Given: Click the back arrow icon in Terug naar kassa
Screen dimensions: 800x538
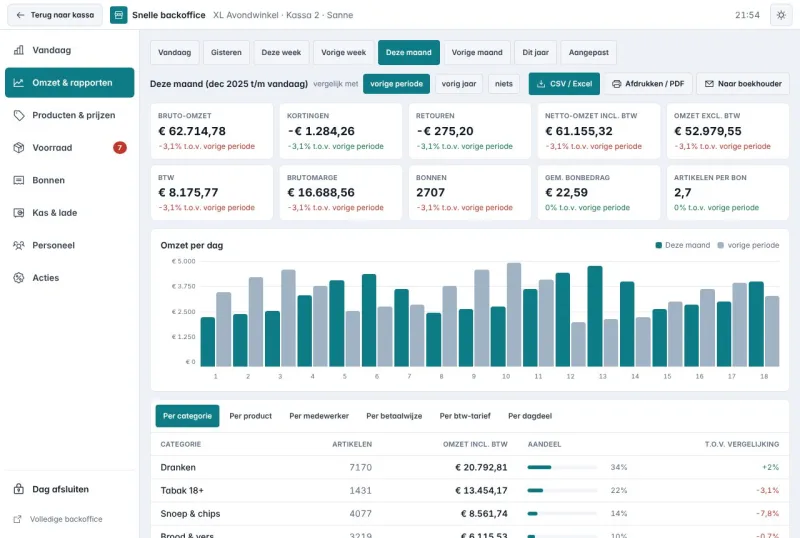Looking at the screenshot, I should (20, 15).
